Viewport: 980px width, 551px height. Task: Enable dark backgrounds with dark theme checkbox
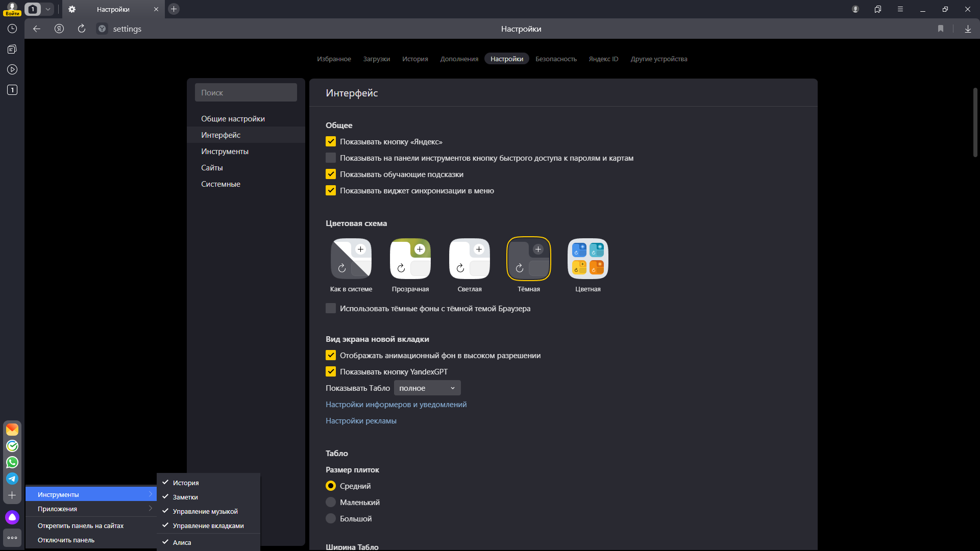[x=331, y=309]
